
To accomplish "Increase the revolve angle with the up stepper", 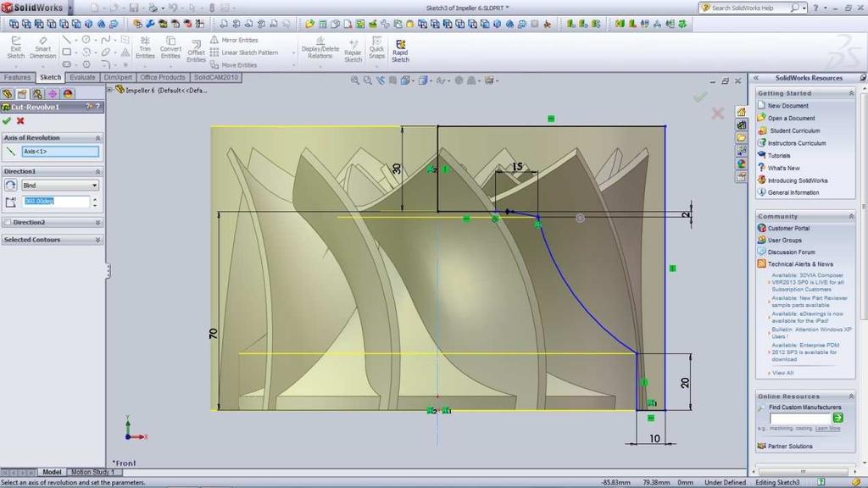I will [x=95, y=199].
